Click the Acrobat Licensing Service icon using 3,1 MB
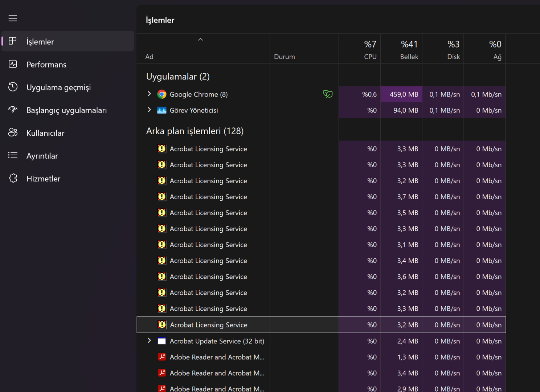Image resolution: width=540 pixels, height=392 pixels. tap(162, 245)
